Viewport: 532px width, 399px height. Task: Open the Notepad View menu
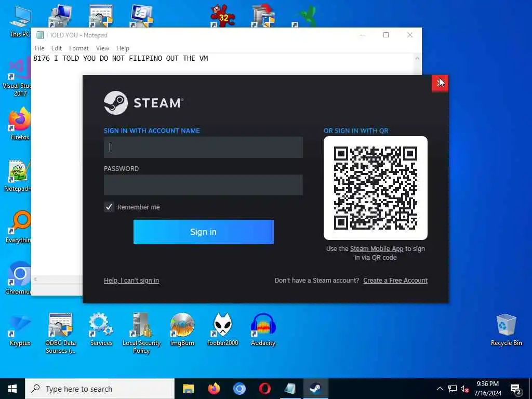click(102, 48)
